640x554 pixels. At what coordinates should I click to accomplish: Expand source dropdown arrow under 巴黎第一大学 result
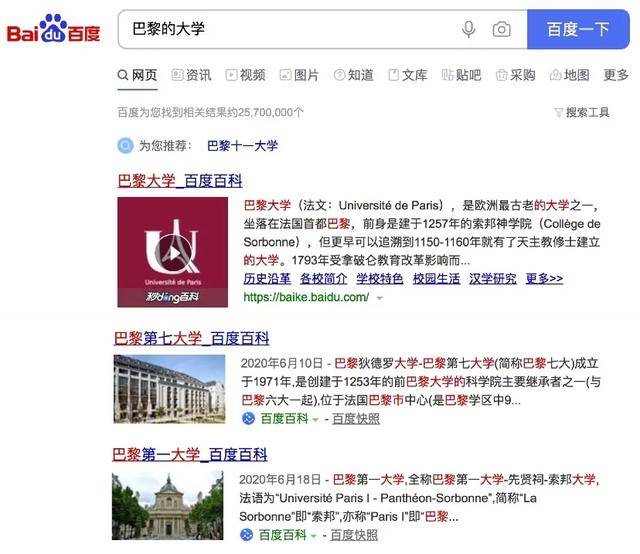click(313, 536)
